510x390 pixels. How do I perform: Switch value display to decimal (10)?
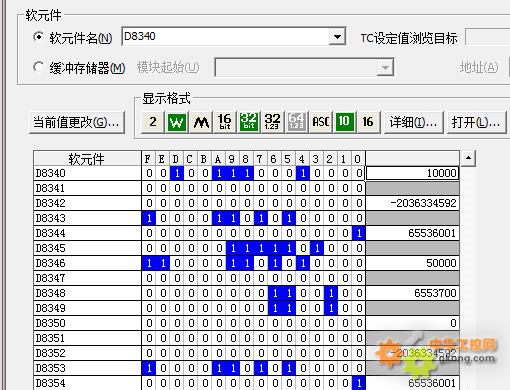345,122
